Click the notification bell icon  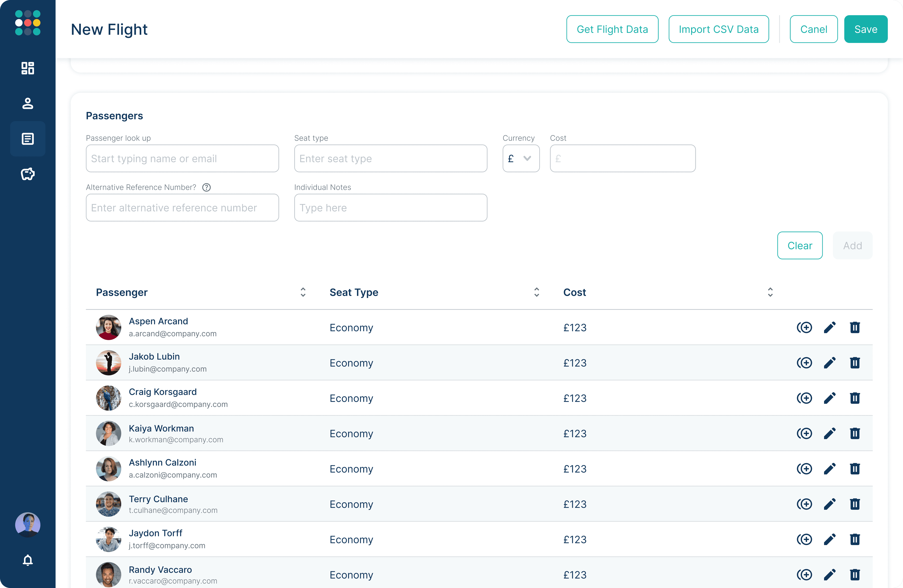(x=28, y=560)
